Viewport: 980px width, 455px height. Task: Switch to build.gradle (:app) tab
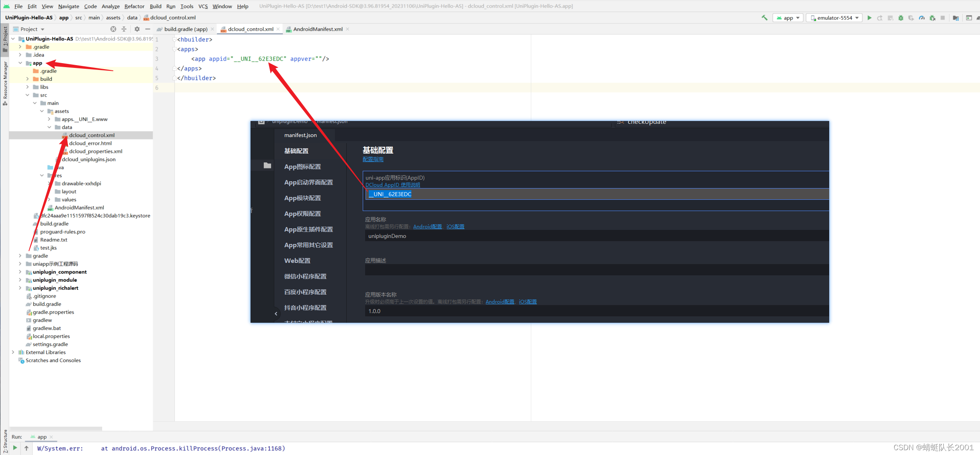(186, 29)
